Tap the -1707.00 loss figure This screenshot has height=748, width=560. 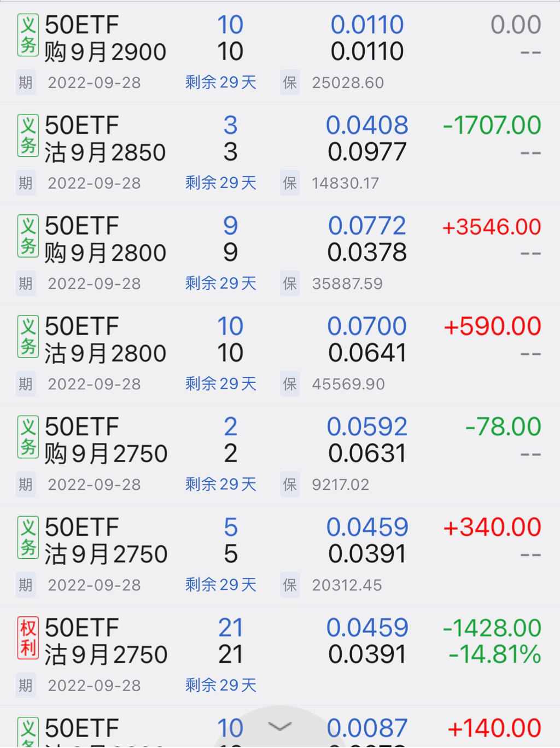(492, 126)
